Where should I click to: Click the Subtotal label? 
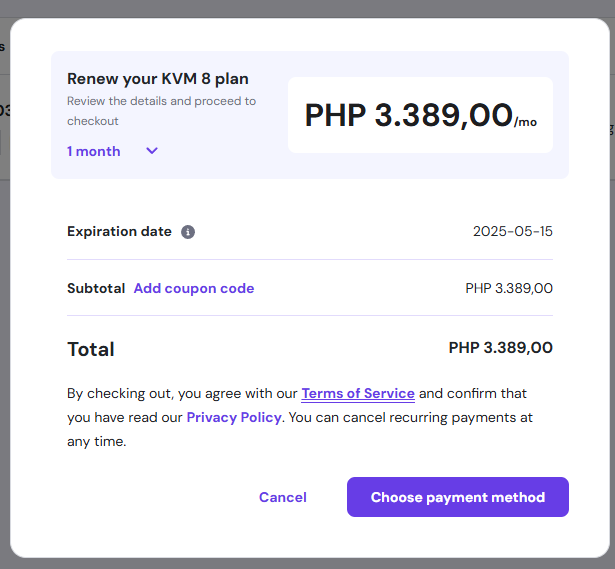pos(97,288)
